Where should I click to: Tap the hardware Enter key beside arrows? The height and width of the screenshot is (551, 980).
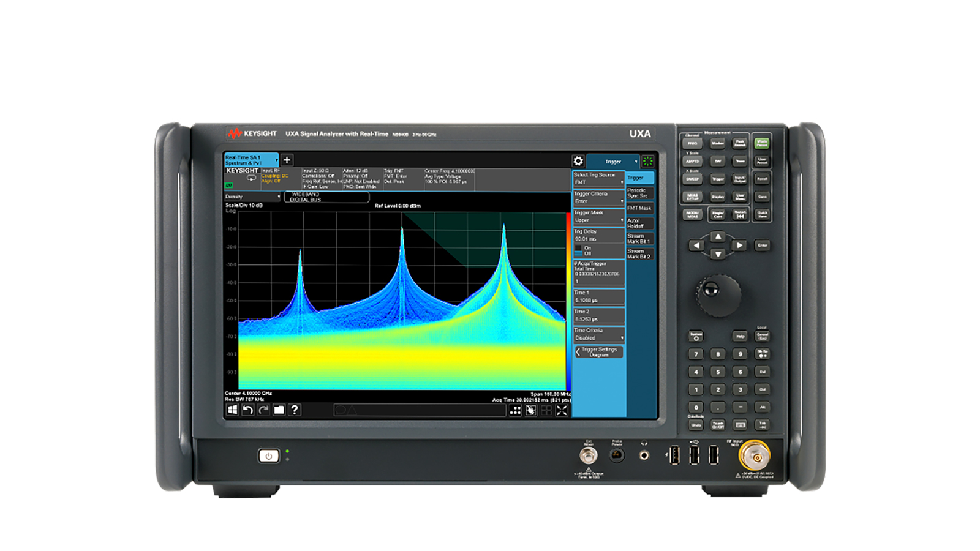763,246
